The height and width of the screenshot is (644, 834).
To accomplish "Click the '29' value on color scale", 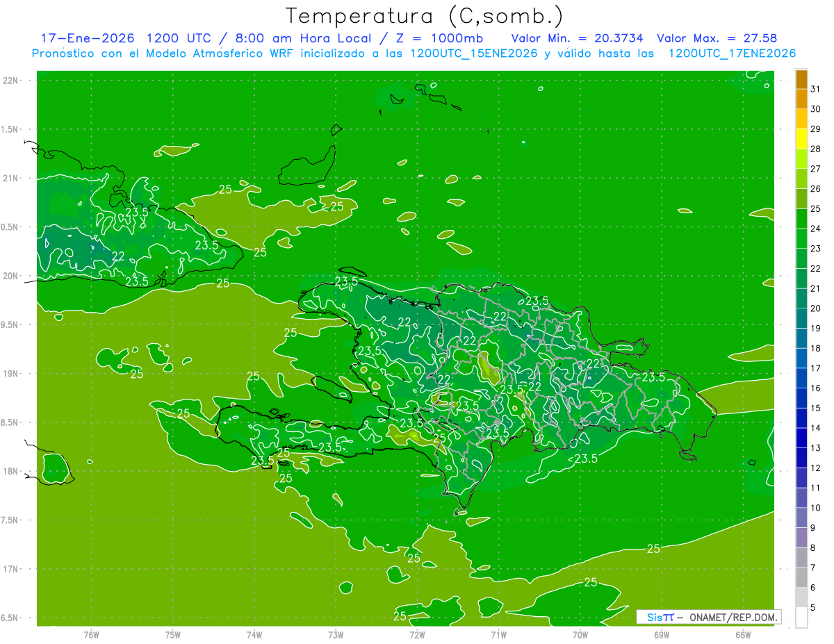I will (x=816, y=129).
